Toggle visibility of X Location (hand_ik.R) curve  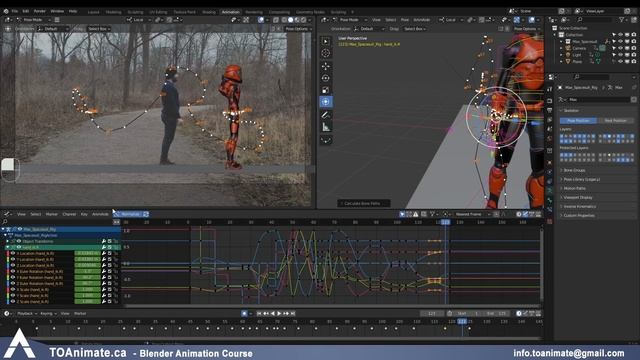tap(13, 253)
